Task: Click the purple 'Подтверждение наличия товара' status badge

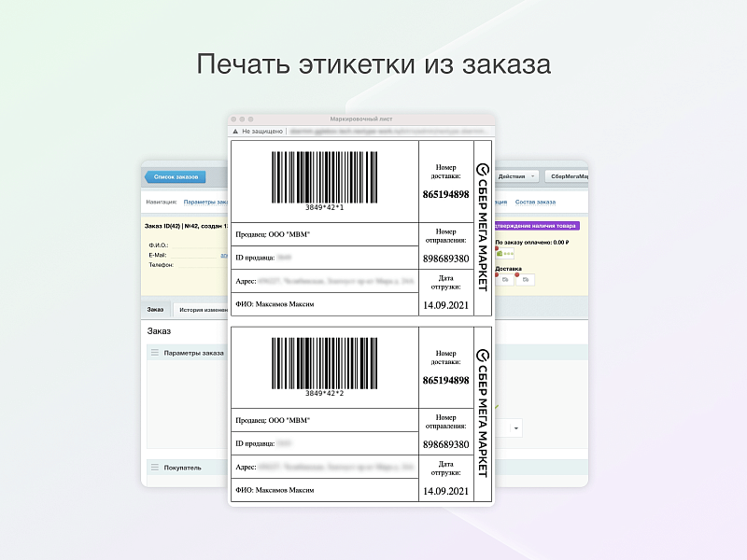Action: (538, 226)
